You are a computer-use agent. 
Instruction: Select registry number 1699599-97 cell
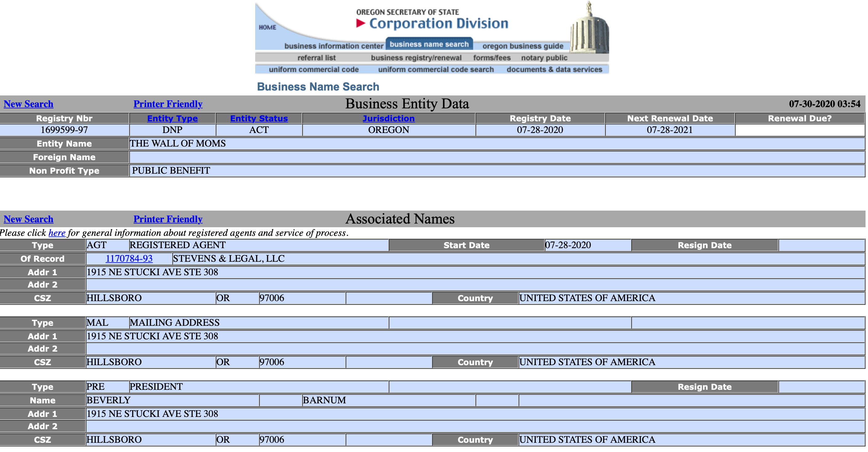[64, 130]
